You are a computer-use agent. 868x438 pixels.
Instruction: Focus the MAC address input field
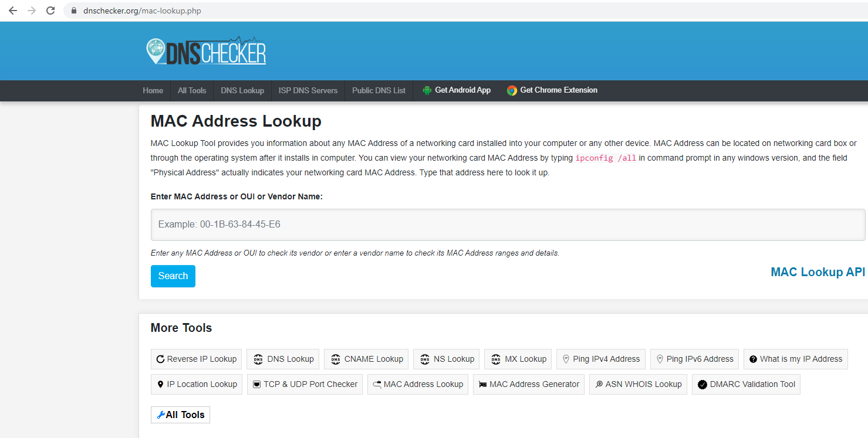tap(508, 225)
